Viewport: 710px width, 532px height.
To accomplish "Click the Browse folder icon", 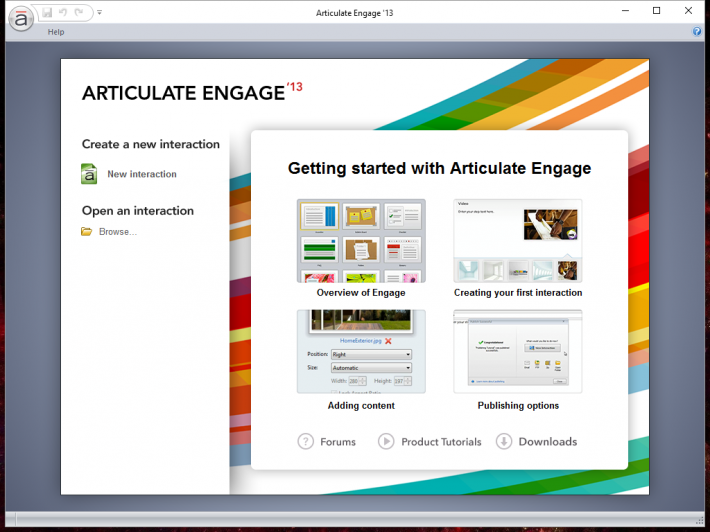I will [x=86, y=231].
